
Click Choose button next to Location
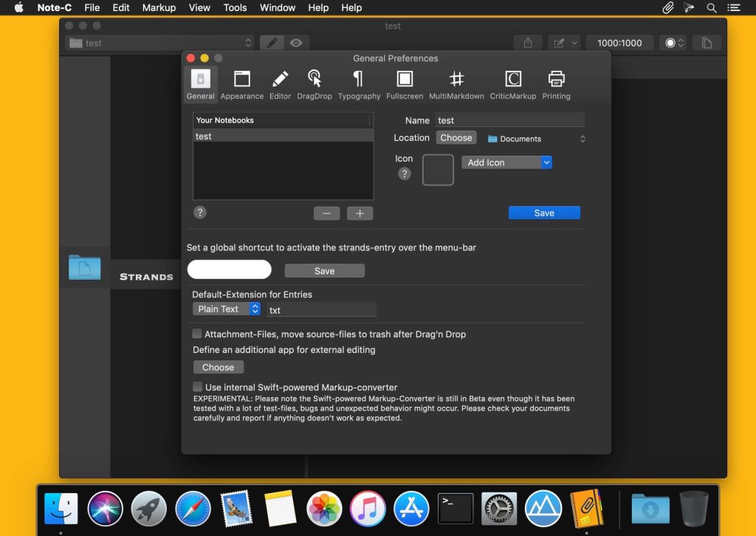pyautogui.click(x=456, y=138)
